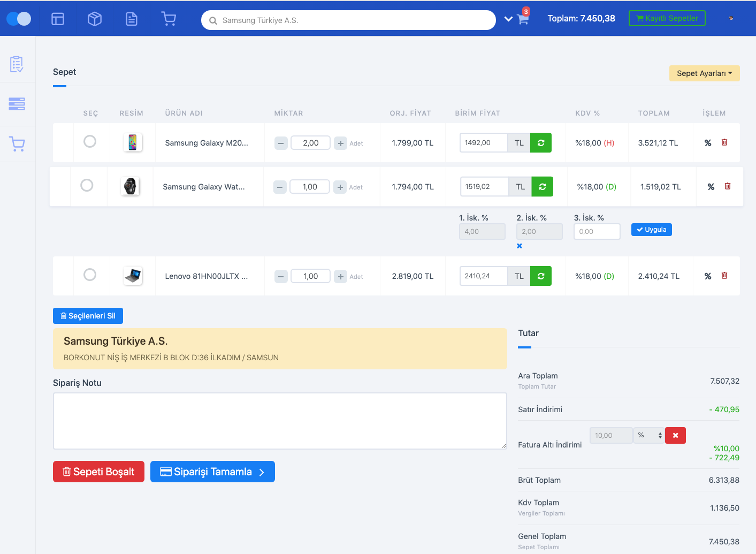Click the Toplam: 7.450,38 header text
The width and height of the screenshot is (756, 554).
(x=581, y=18)
